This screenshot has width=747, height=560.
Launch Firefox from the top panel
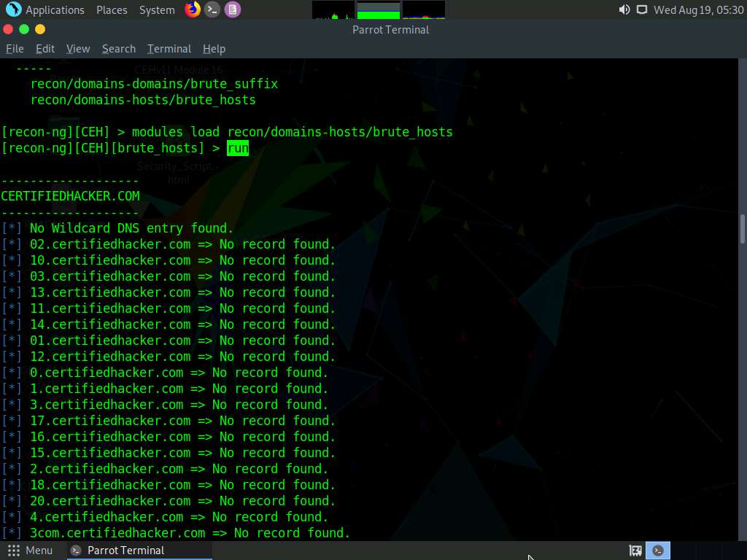193,9
